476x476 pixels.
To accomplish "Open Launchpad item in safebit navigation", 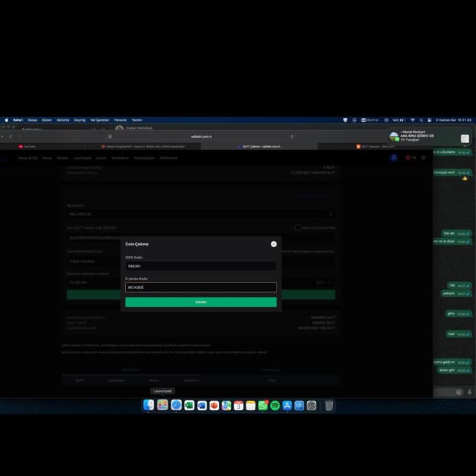I will pyautogui.click(x=82, y=158).
